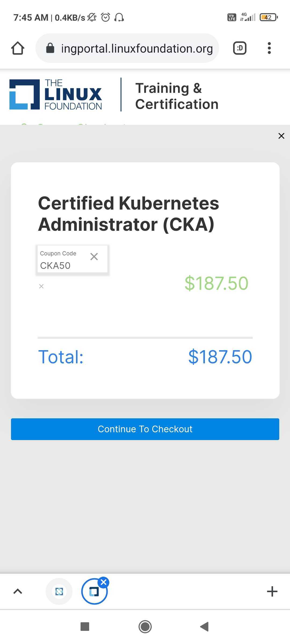
Task: Tap the padlock site security icon
Action: pyautogui.click(x=50, y=48)
